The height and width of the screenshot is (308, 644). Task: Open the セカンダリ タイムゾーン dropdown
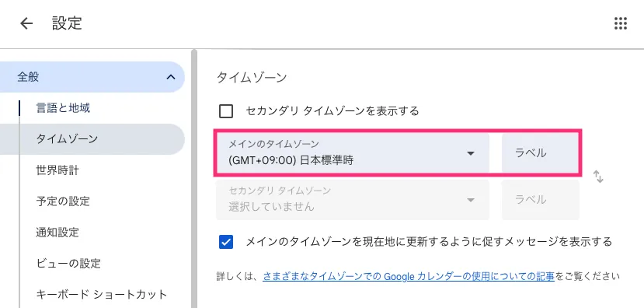pos(353,200)
